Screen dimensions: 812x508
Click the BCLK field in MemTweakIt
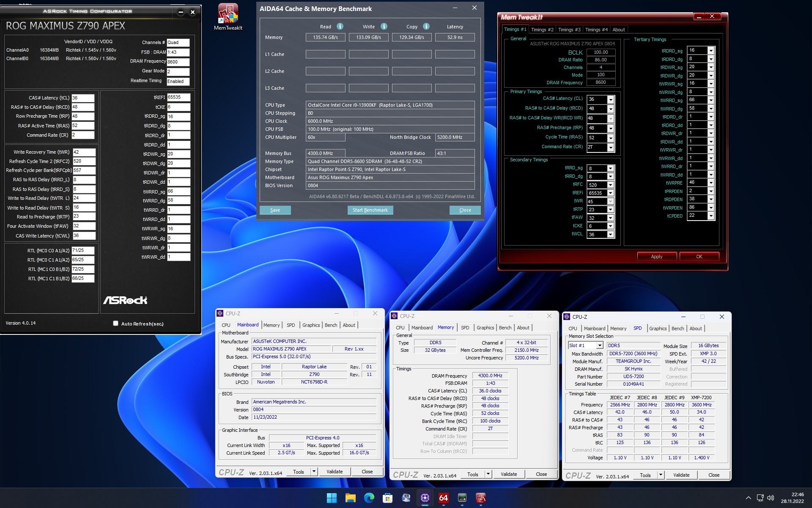click(x=601, y=52)
